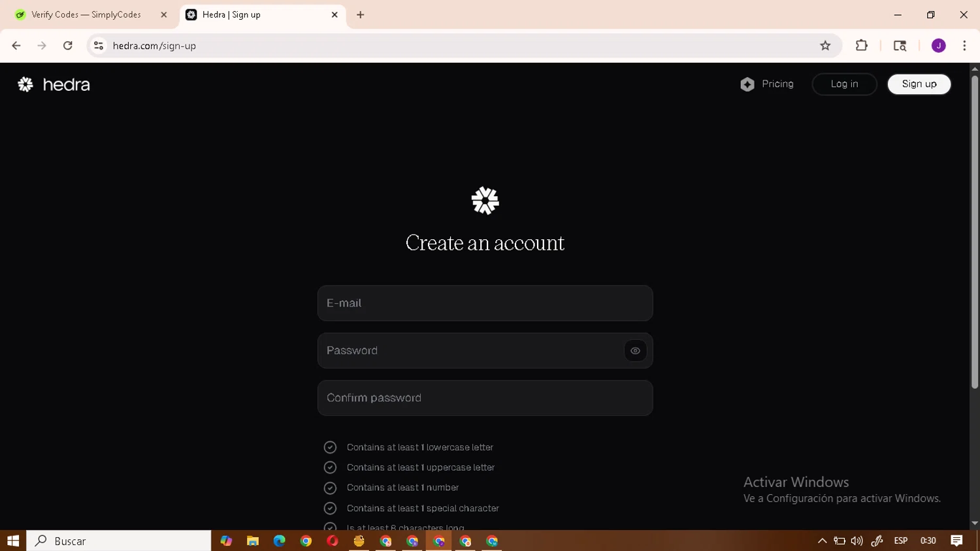Screen dimensions: 980x551
Task: Click the large hedra flower logo above heading
Action: (x=485, y=201)
